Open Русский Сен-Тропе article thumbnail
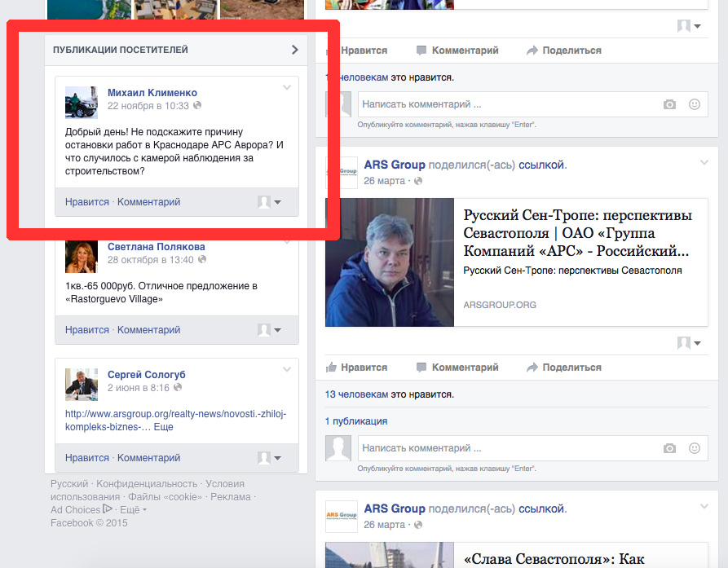This screenshot has height=568, width=728. click(x=390, y=262)
